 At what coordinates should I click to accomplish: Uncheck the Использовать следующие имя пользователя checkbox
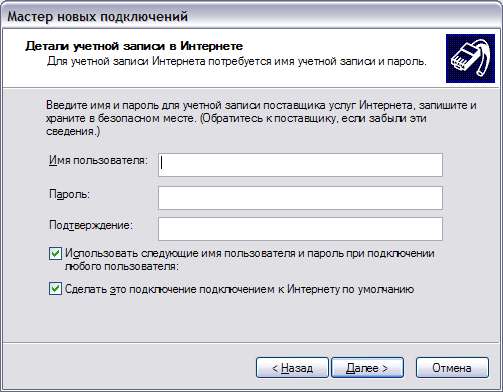55,254
